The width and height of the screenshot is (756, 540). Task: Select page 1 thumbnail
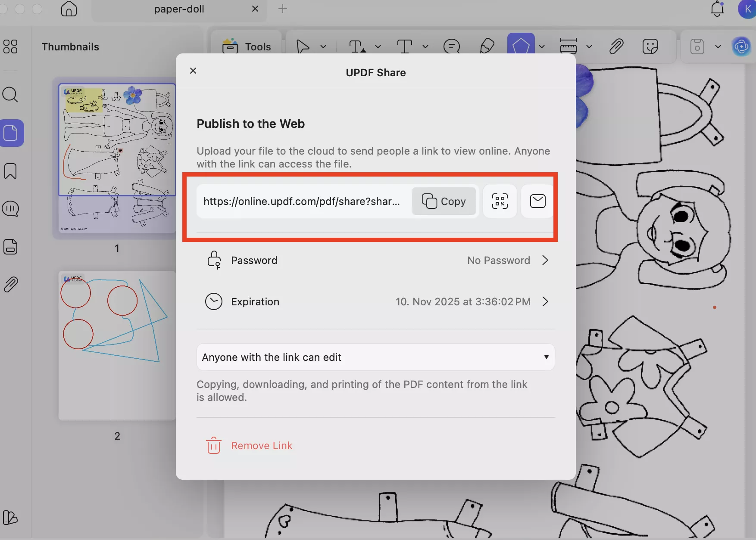pos(117,158)
